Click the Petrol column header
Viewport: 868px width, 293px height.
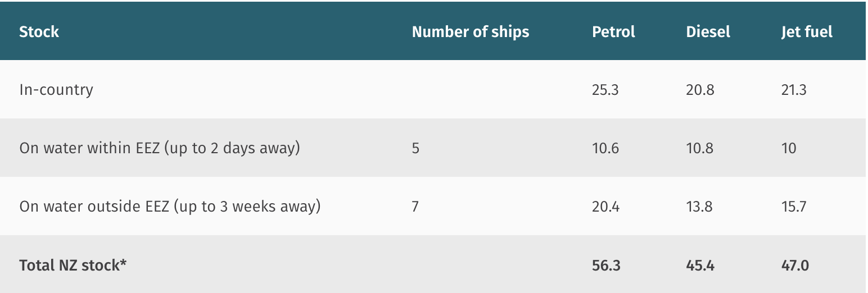pyautogui.click(x=613, y=32)
